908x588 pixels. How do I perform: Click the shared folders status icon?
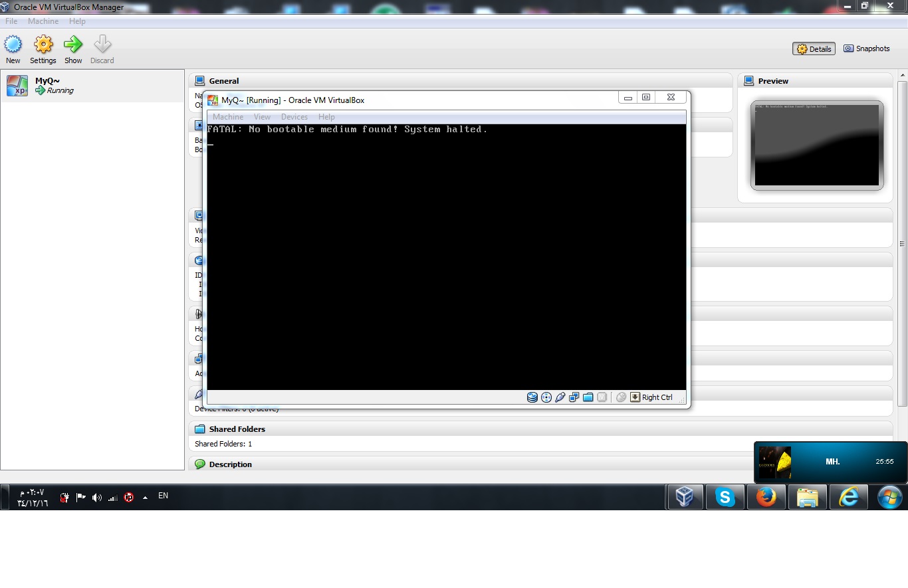pos(588,397)
